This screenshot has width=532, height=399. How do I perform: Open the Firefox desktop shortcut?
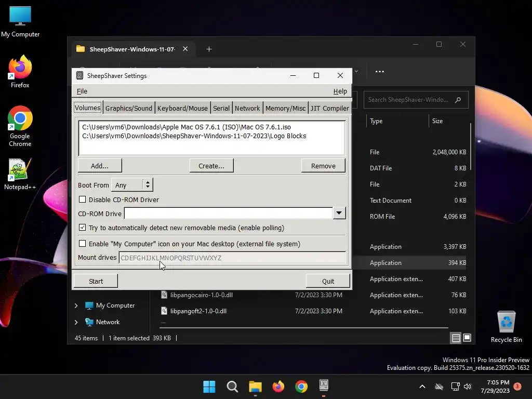coord(20,72)
